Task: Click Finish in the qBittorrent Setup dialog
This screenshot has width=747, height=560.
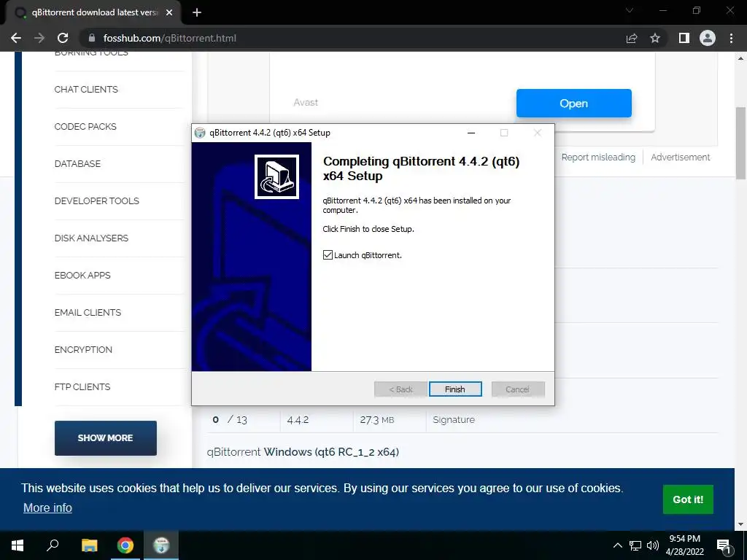Action: pyautogui.click(x=455, y=389)
